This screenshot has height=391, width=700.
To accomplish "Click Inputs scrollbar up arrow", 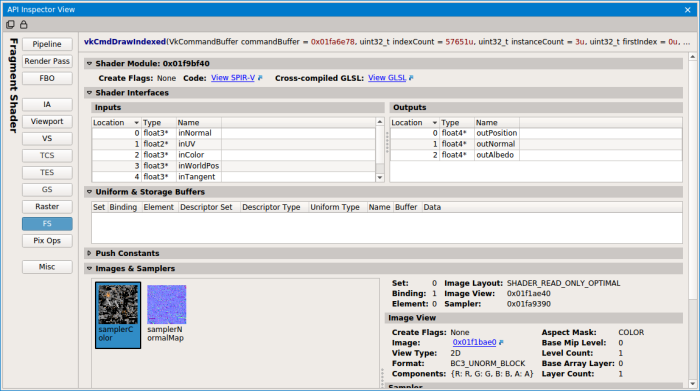I will (x=379, y=122).
